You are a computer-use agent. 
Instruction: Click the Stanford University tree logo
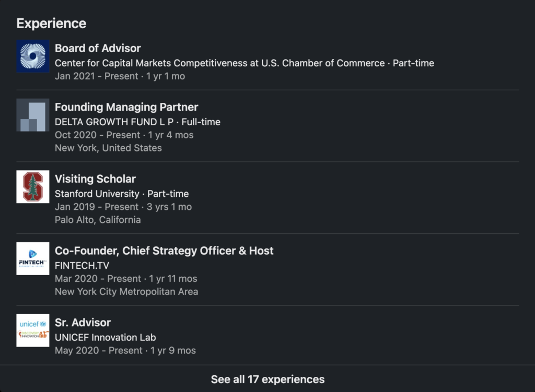(x=32, y=187)
